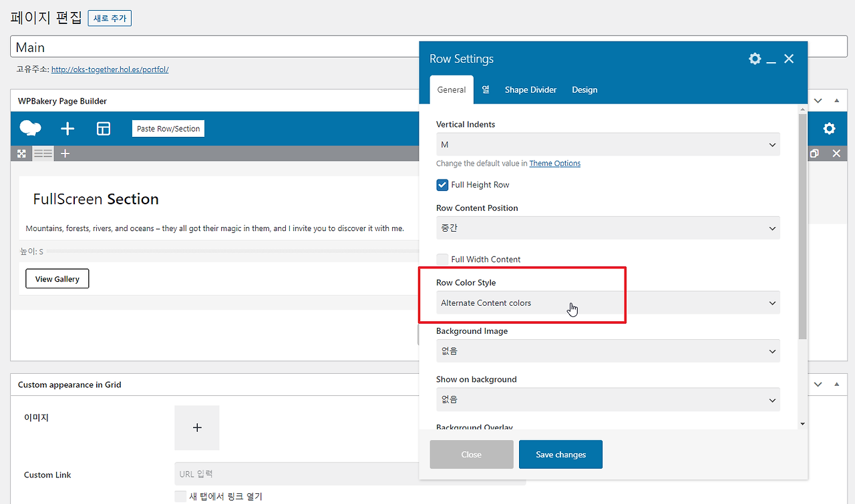Add a new element with the toolbar plus icon
This screenshot has height=504, width=855.
(x=67, y=129)
